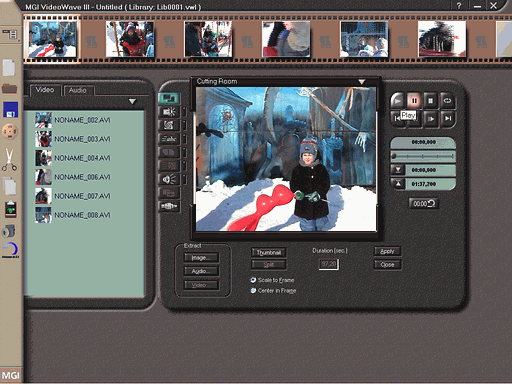The height and width of the screenshot is (384, 512).
Task: Select the scissors cut icon
Action: tap(9, 160)
